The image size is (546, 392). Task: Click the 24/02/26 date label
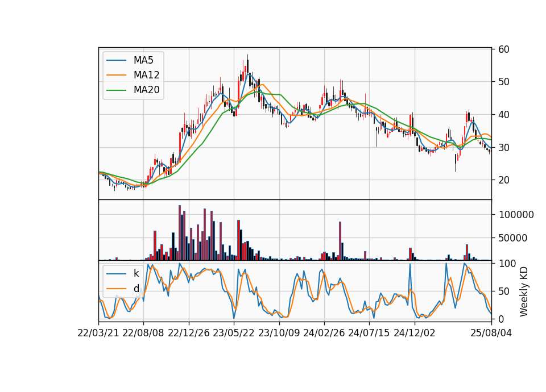324,333
